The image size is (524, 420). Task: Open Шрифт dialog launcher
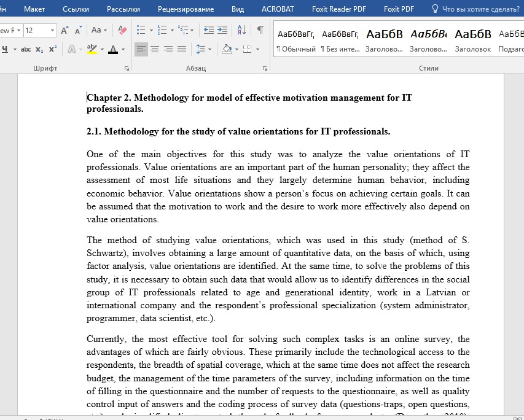(x=127, y=69)
